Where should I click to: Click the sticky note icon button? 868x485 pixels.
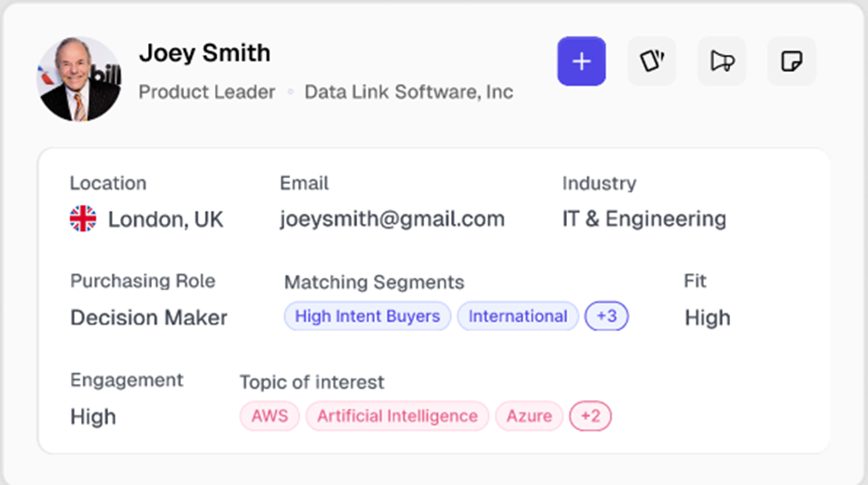792,62
